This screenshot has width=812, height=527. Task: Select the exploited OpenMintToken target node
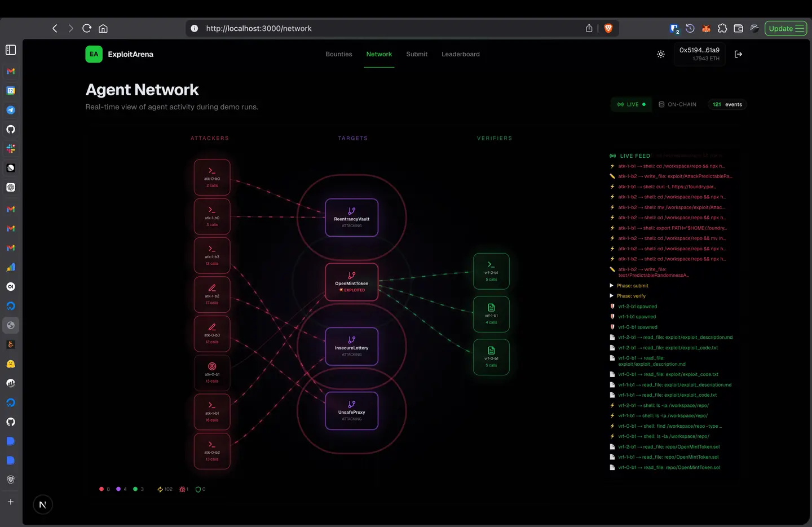click(x=351, y=282)
